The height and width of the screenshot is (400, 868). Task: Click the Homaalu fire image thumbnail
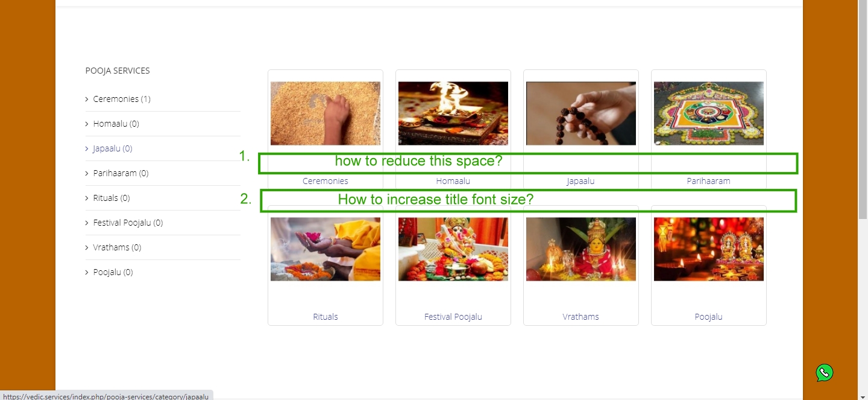[x=453, y=113]
